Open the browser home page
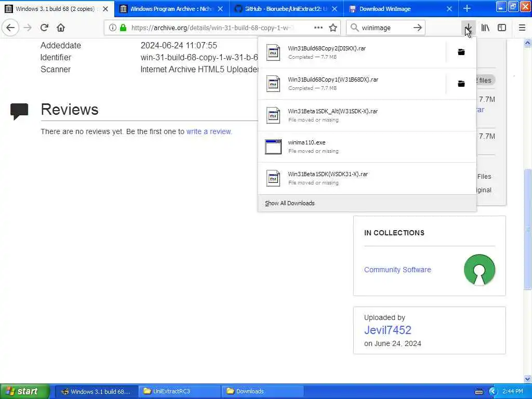 (61, 28)
